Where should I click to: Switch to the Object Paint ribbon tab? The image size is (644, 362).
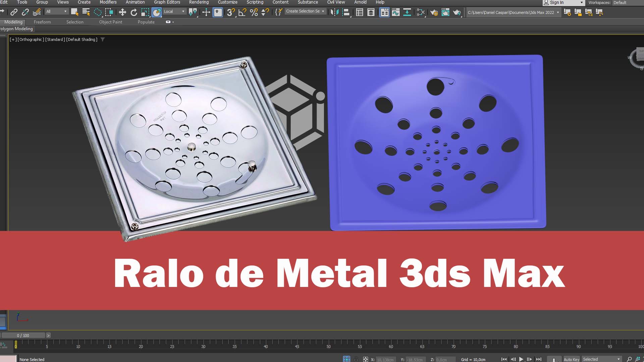tap(111, 22)
